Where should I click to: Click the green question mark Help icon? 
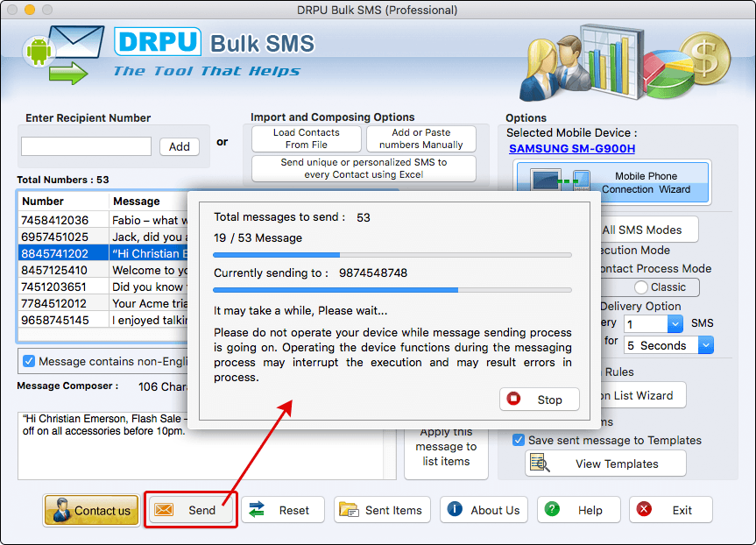pos(552,509)
